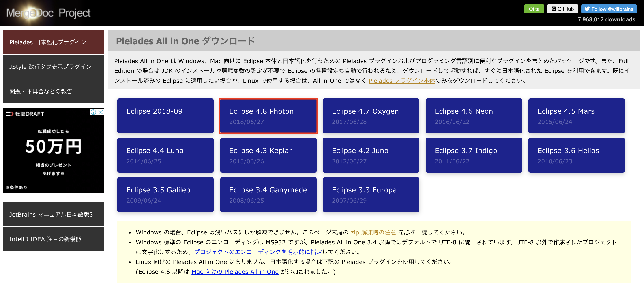
Task: Open IntelliJ IDEA 注目の新機能 menu item
Action: [54, 239]
